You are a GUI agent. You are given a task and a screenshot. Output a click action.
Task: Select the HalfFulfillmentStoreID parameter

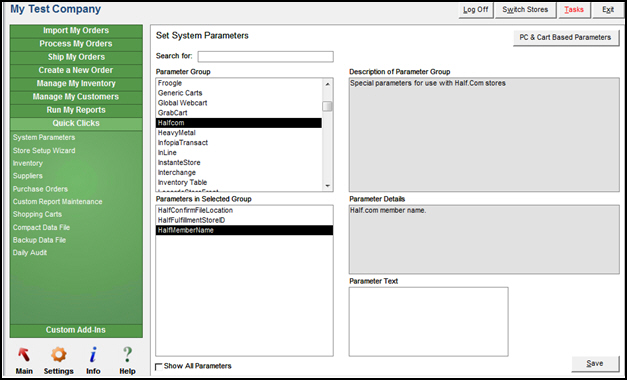(x=244, y=220)
